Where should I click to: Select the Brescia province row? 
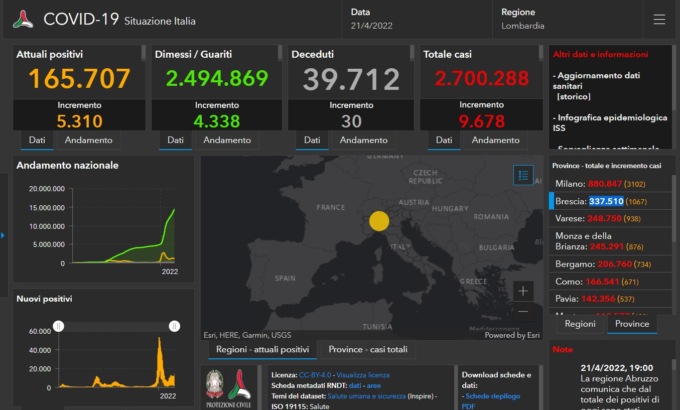(x=610, y=201)
